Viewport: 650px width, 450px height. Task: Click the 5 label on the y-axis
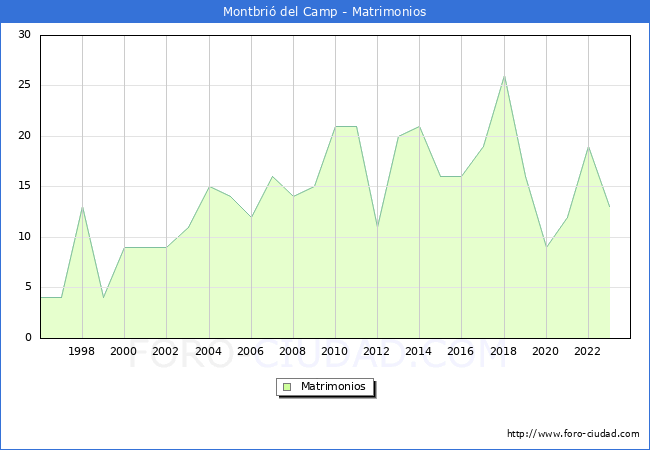click(x=27, y=287)
